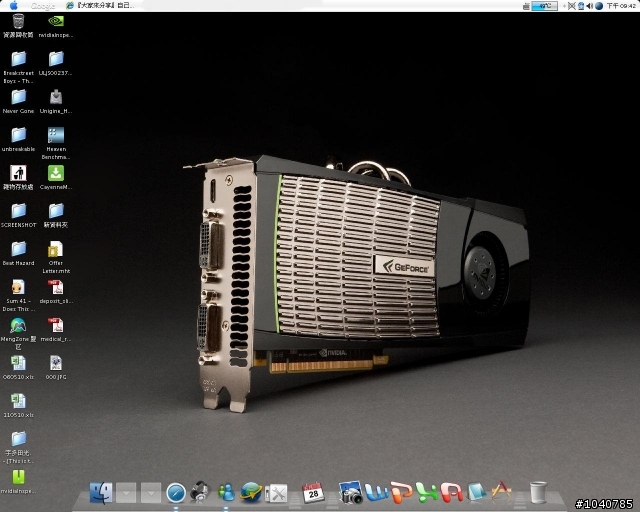Open the headphones audio app in the dock
Screen dimensions: 640x512
pyautogui.click(x=200, y=491)
